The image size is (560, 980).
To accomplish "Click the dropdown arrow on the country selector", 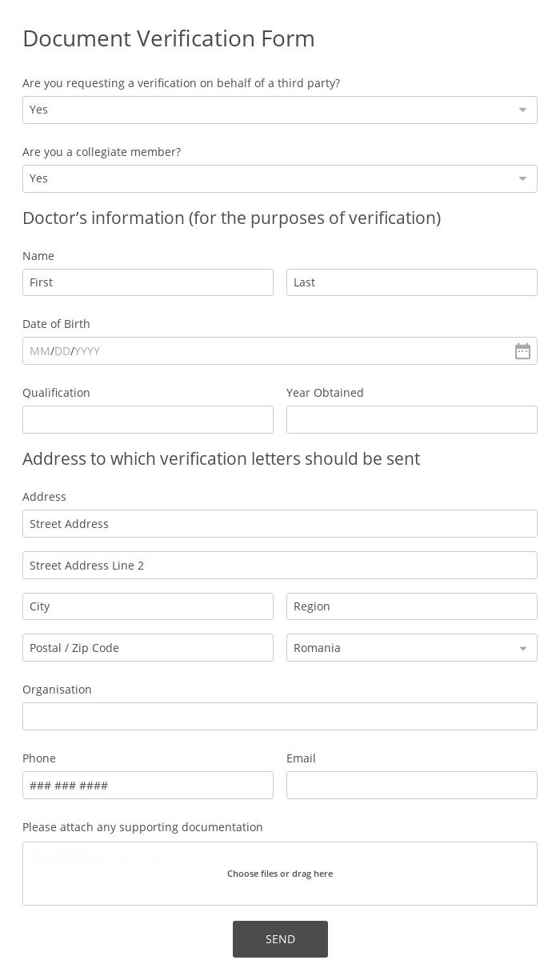I will (522, 647).
